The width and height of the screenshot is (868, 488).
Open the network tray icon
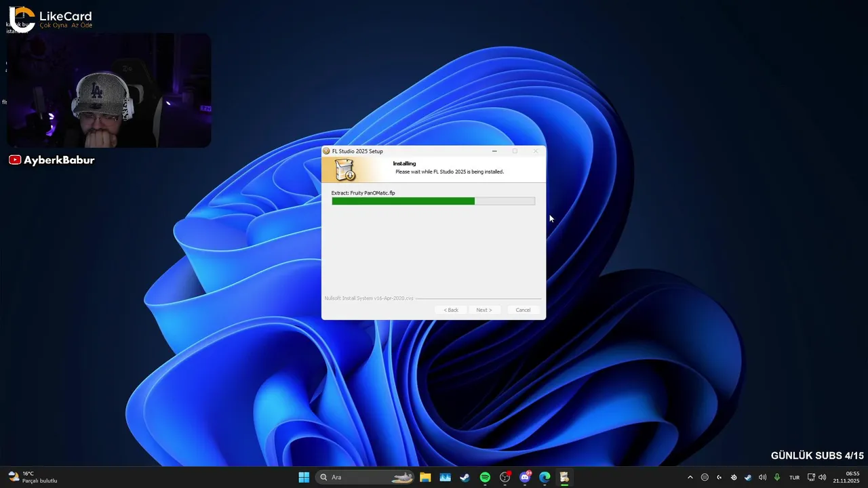point(811,477)
